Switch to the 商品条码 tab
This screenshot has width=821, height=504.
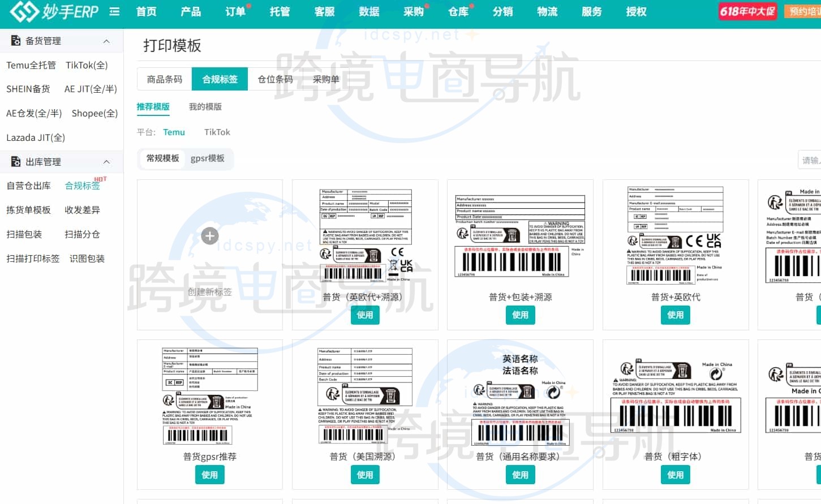pos(164,79)
